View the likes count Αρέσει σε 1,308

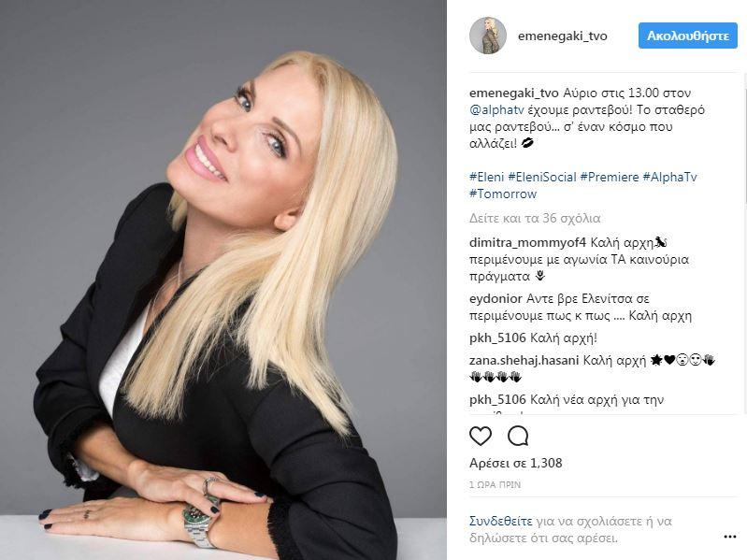(515, 463)
